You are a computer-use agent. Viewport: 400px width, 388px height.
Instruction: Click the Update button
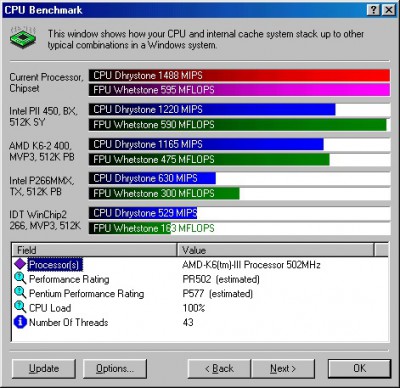point(44,368)
